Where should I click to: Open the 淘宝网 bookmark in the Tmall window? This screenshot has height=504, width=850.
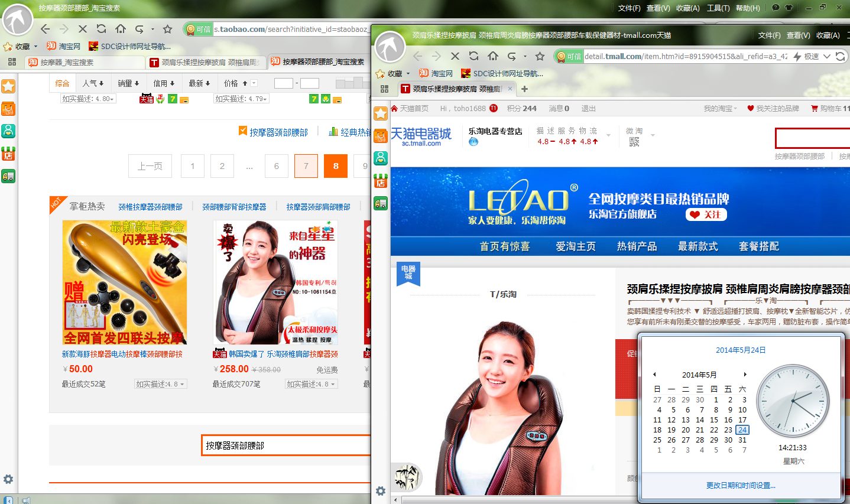[x=436, y=74]
